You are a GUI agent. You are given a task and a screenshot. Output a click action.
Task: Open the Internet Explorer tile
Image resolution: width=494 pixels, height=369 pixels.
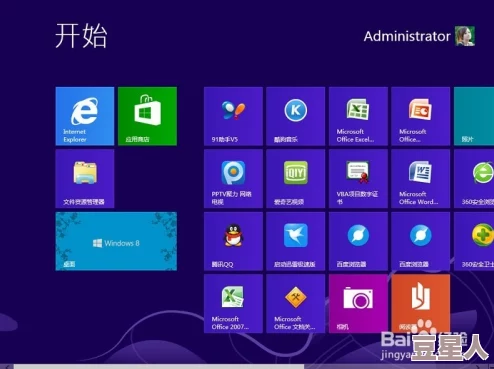coord(85,116)
